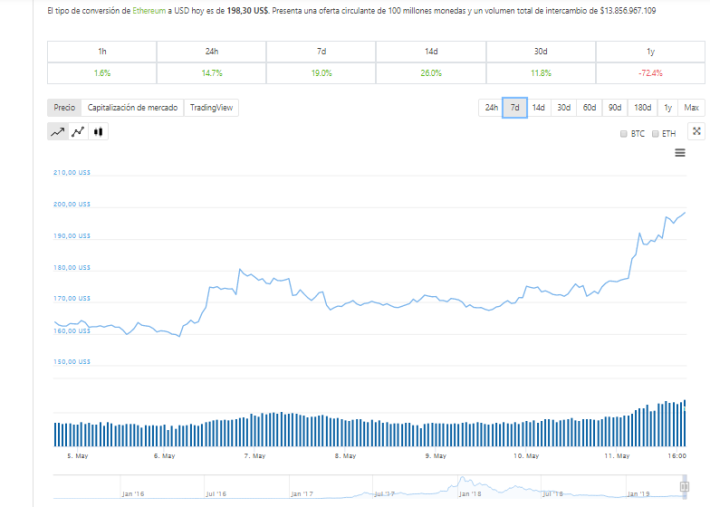Click the 1y percentage change value
The height and width of the screenshot is (507, 710).
(x=650, y=72)
